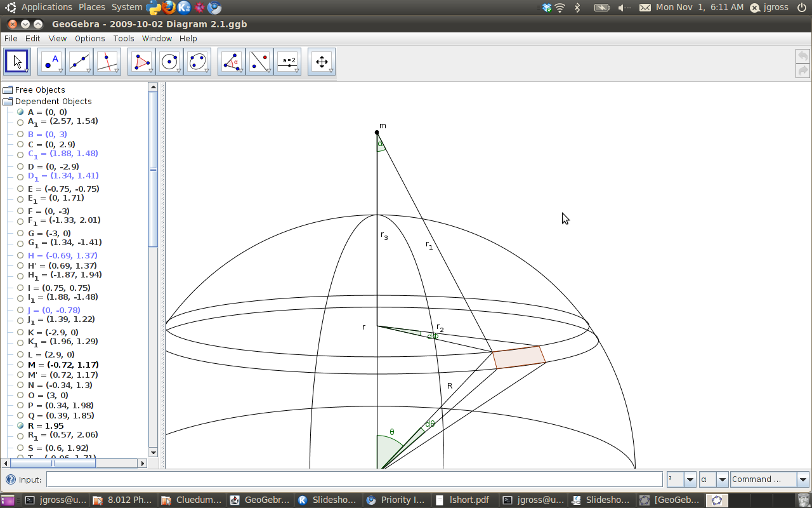Open the Greek letter α dropdown
The height and width of the screenshot is (508, 812).
722,479
